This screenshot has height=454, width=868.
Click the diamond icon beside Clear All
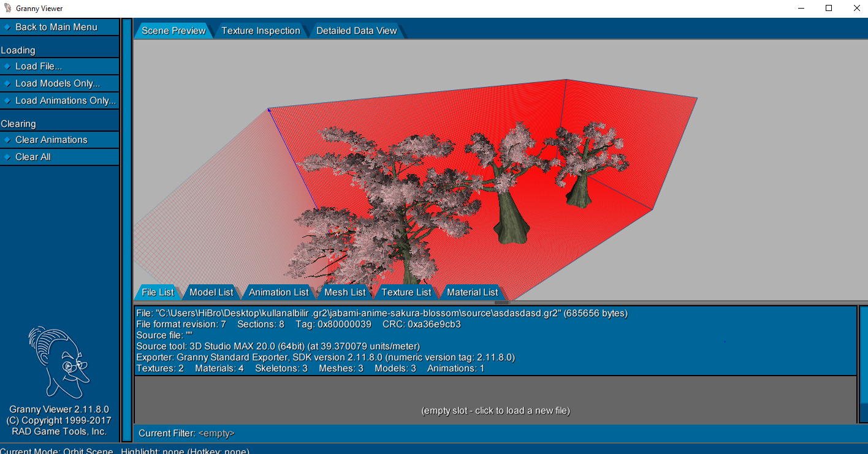[8, 157]
